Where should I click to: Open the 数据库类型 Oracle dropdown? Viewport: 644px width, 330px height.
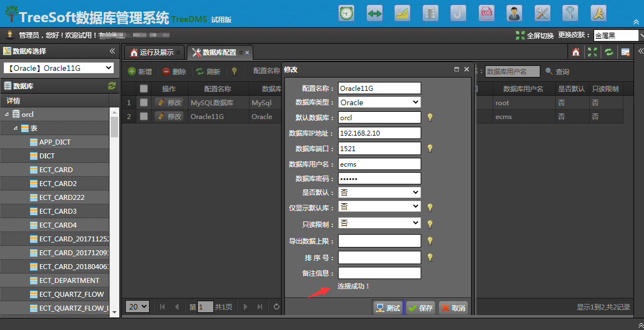380,102
